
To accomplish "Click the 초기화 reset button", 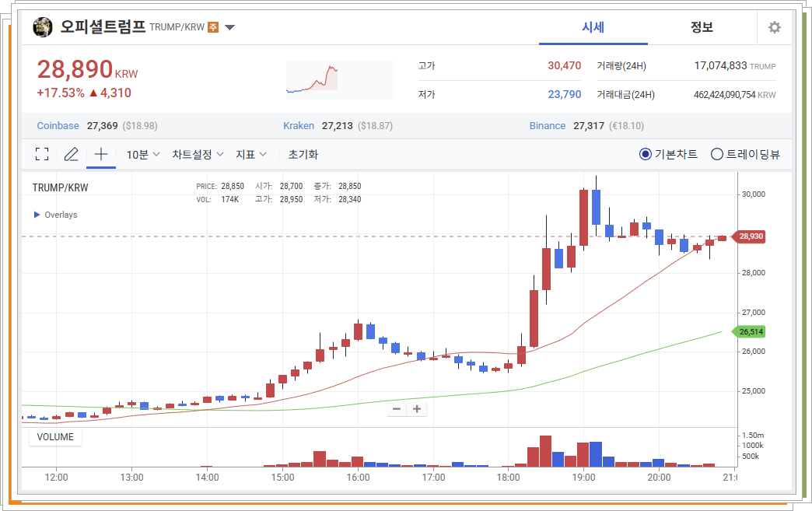I will (303, 154).
